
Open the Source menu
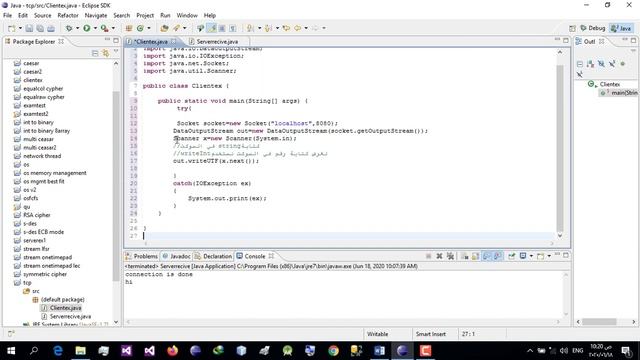[x=42, y=16]
